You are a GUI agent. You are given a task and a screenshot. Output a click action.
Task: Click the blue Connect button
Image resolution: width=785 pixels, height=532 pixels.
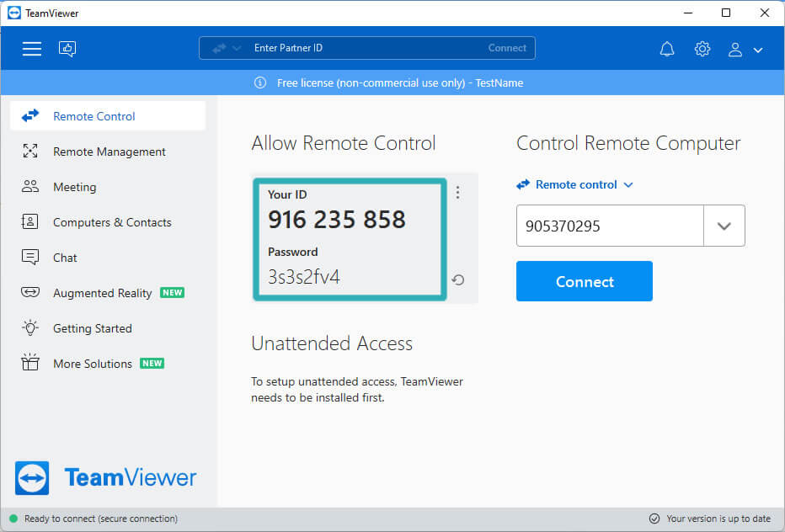pos(585,281)
